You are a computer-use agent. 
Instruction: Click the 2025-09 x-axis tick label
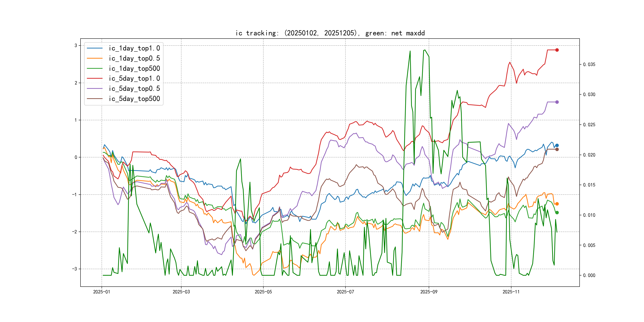(x=429, y=292)
